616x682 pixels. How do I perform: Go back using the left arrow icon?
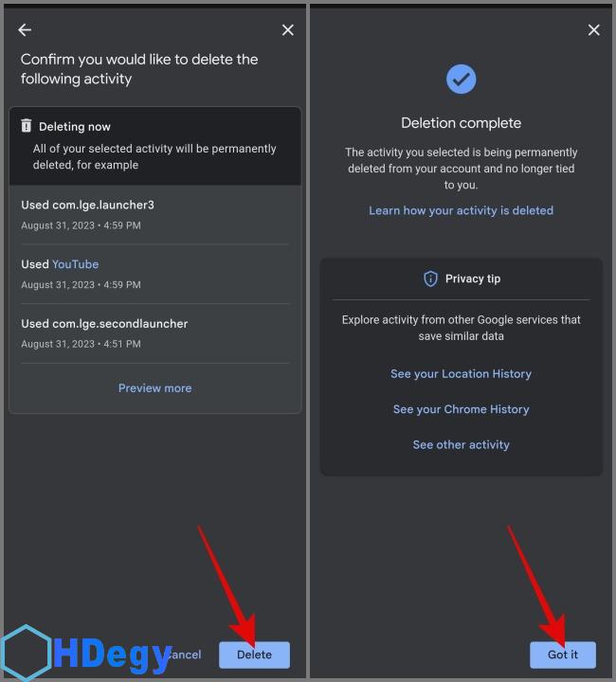point(25,30)
